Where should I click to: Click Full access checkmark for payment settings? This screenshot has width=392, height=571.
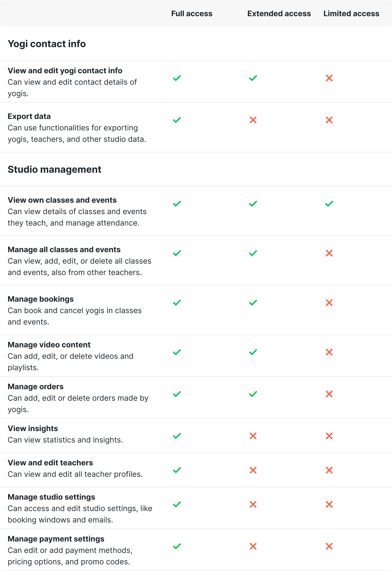click(177, 546)
